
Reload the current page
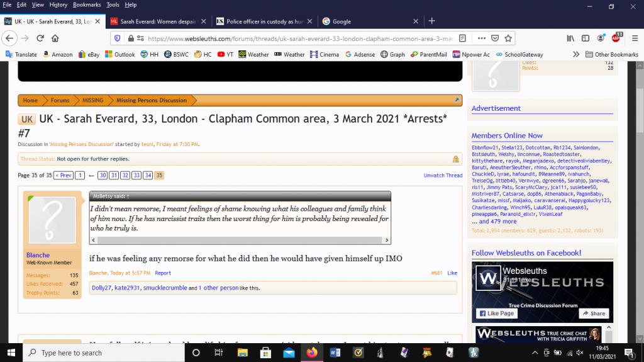point(39,38)
